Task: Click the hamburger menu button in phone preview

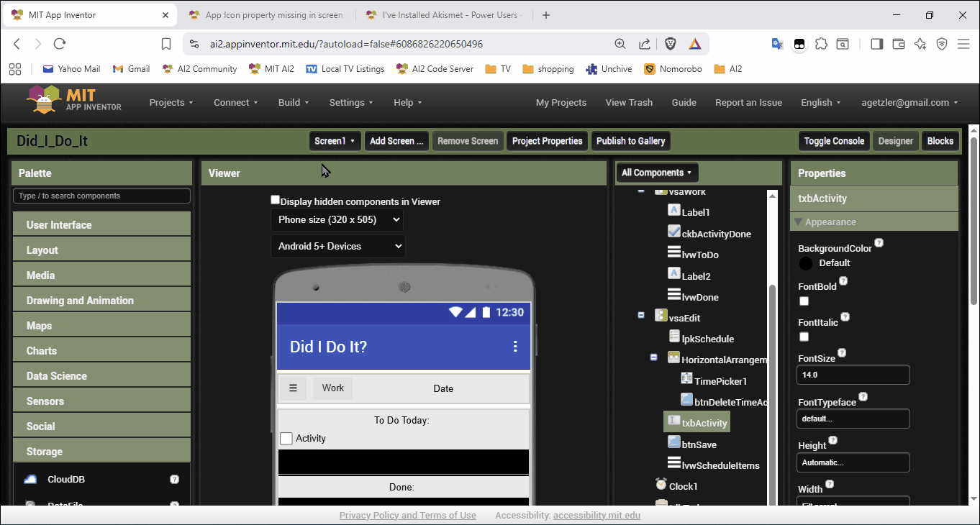Action: (x=293, y=388)
